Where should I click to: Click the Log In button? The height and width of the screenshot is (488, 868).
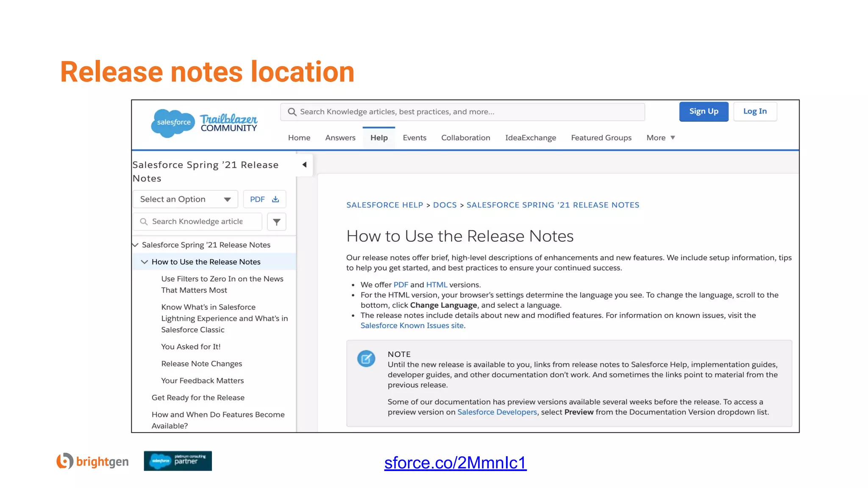click(x=755, y=111)
